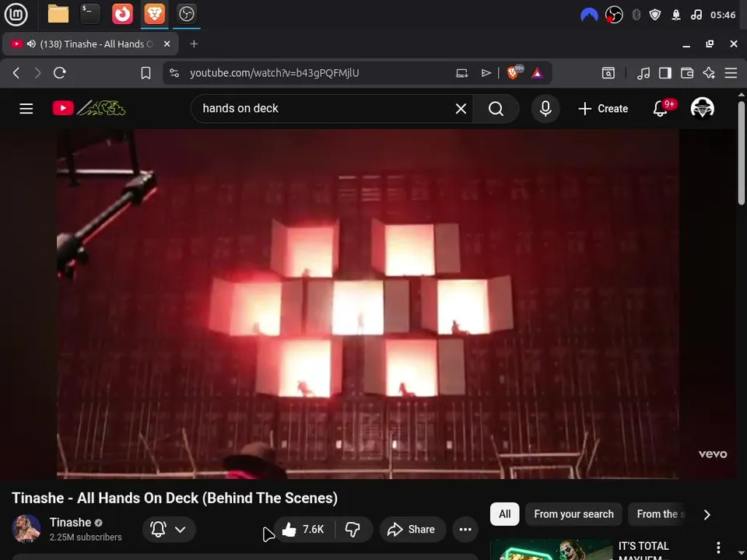Like the video with 7.6K likes
The height and width of the screenshot is (560, 747).
pyautogui.click(x=303, y=529)
